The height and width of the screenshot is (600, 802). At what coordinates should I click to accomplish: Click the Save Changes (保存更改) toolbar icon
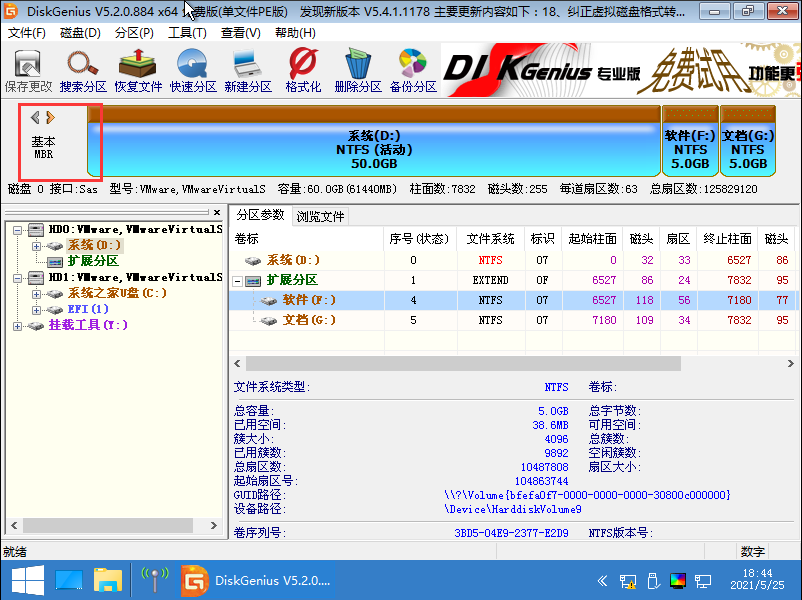click(28, 71)
